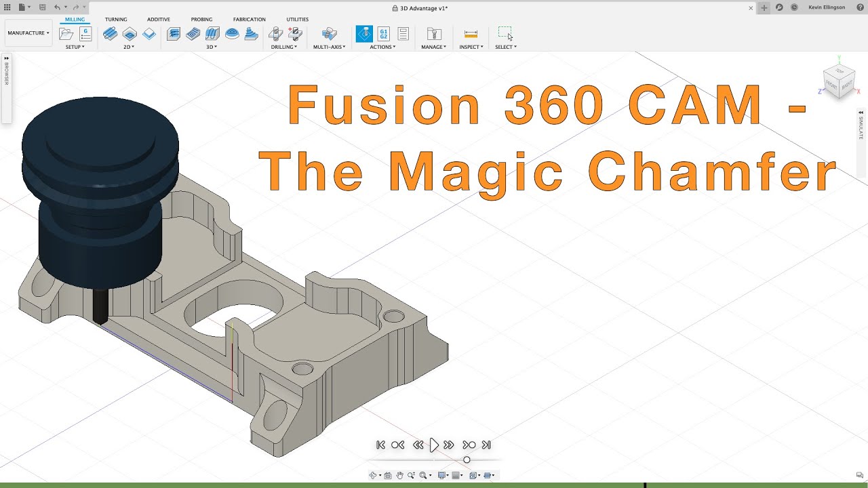Open the Setup Sheet icon
Image resolution: width=868 pixels, height=488 pixels.
(x=403, y=33)
